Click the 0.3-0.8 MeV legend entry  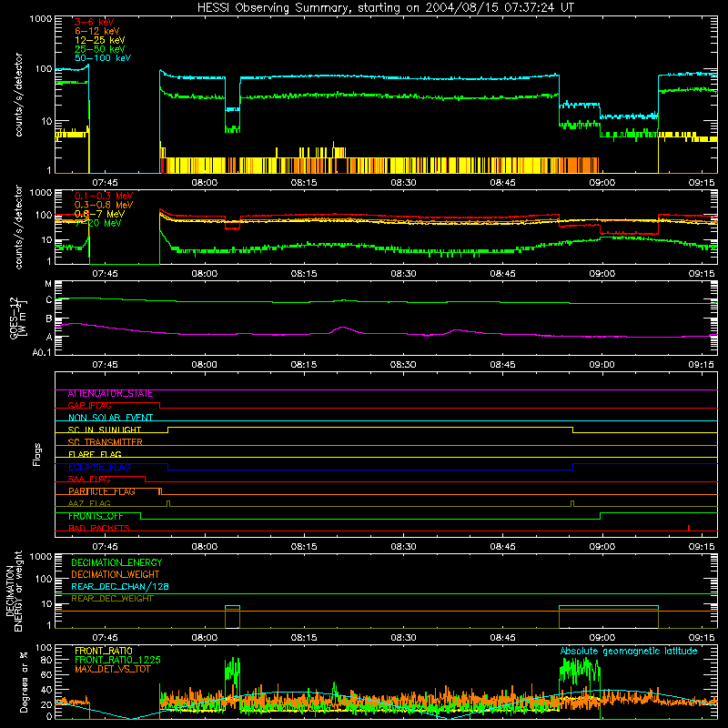click(104, 205)
